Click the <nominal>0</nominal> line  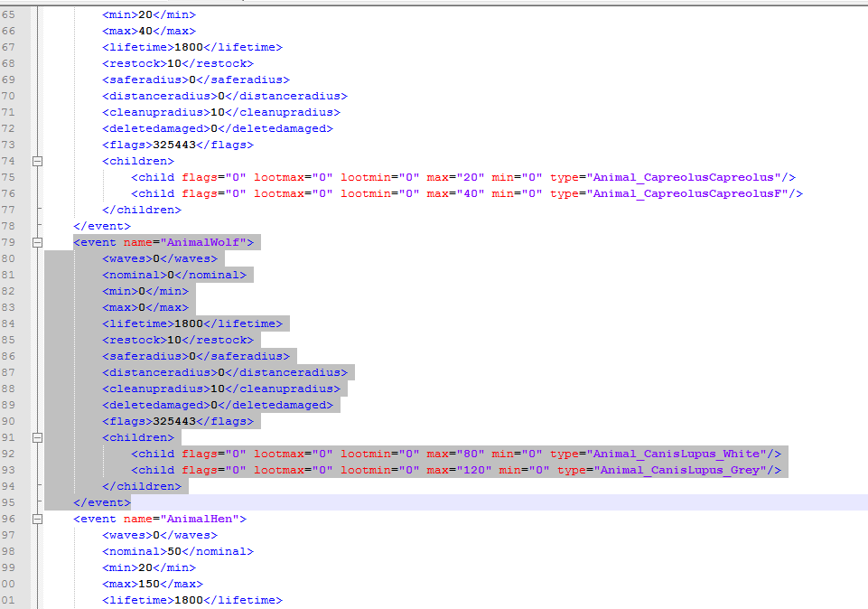(x=174, y=276)
